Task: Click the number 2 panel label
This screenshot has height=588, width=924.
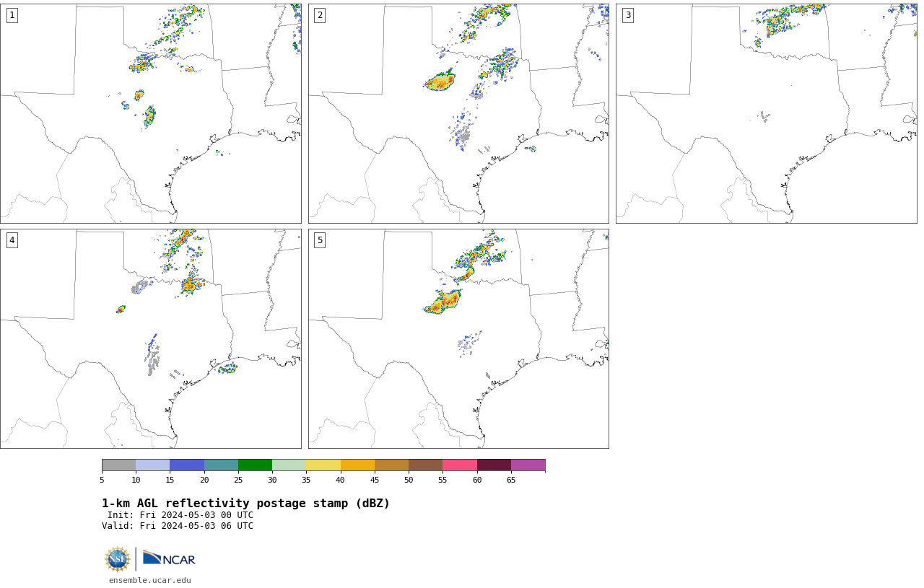Action: click(320, 15)
